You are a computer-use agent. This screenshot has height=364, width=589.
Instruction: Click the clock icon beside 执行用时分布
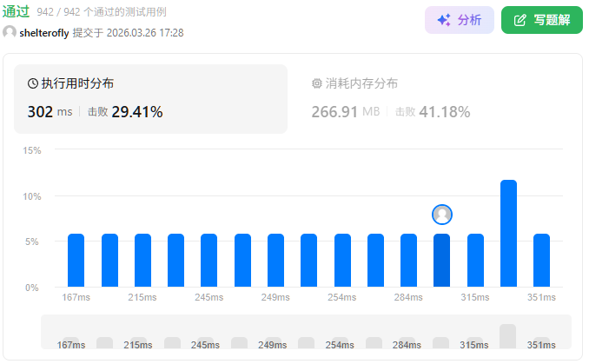click(x=33, y=84)
